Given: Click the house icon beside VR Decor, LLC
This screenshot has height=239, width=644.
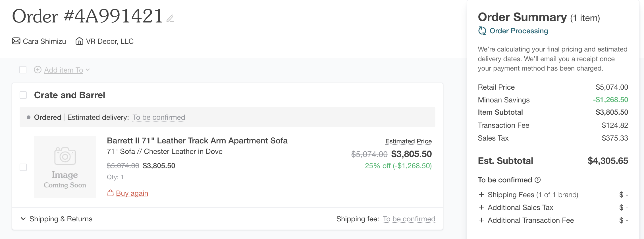Looking at the screenshot, I should click(x=79, y=41).
